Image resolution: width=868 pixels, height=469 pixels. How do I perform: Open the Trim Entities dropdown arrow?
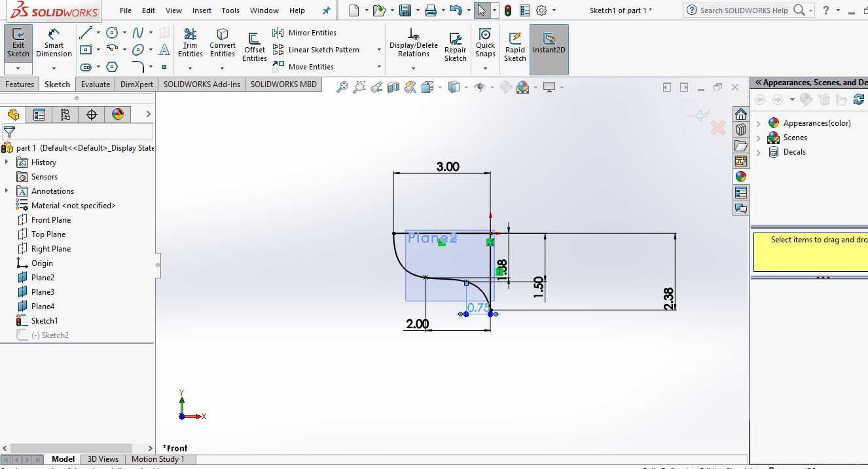(x=190, y=68)
